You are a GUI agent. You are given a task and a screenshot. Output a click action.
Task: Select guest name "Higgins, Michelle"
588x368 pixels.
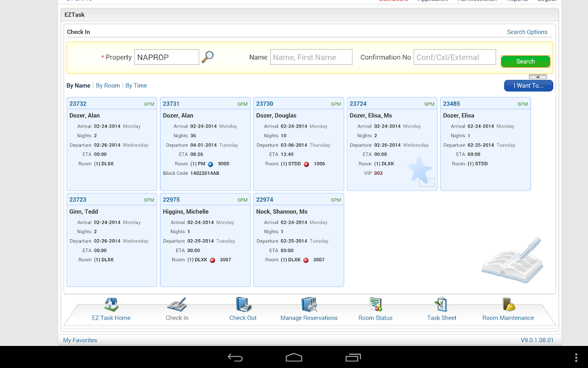(x=186, y=212)
